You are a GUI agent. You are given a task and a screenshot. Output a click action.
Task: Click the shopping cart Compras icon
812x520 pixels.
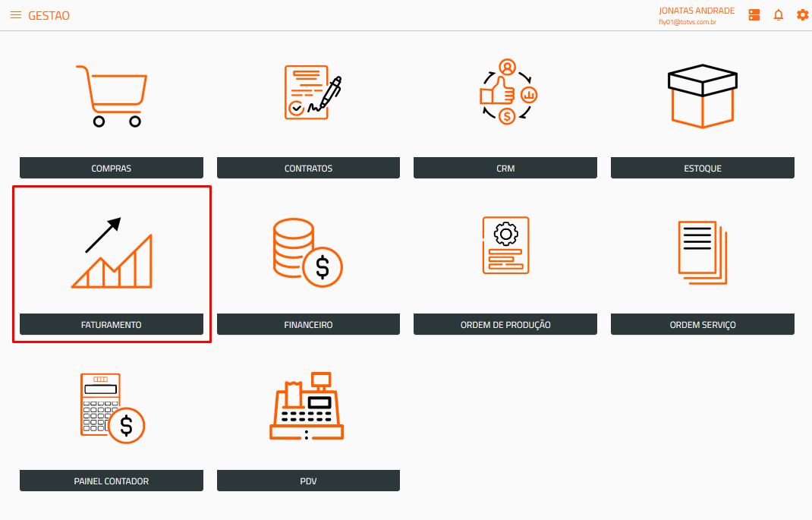click(x=112, y=96)
